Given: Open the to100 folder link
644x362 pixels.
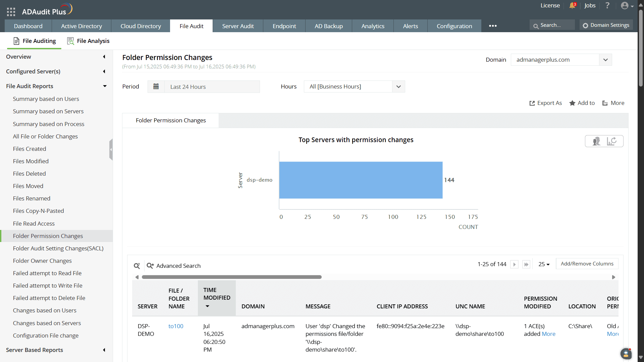Looking at the screenshot, I should (x=176, y=326).
